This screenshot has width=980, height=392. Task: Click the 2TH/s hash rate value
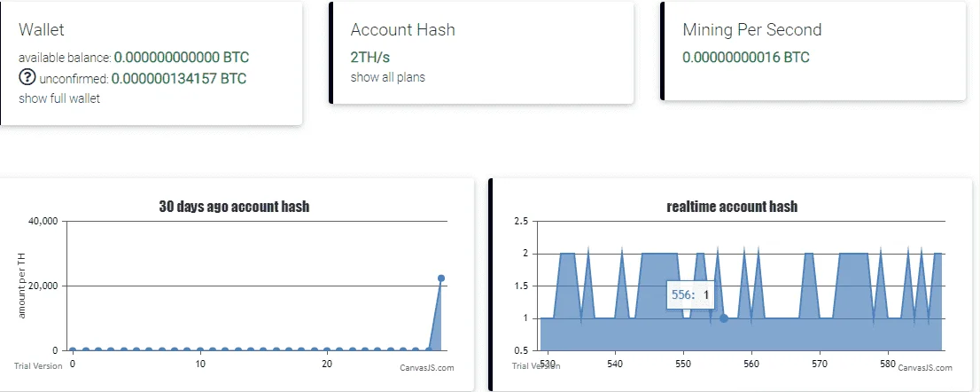coord(370,58)
